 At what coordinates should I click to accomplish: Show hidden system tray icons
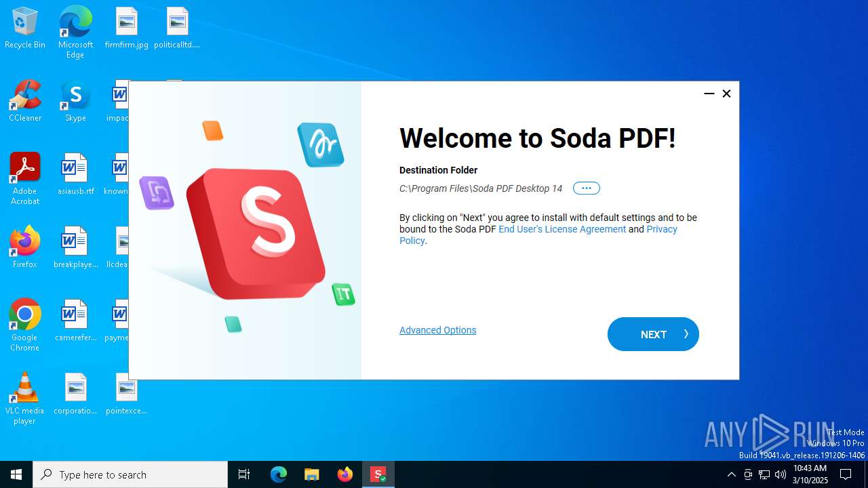[731, 474]
